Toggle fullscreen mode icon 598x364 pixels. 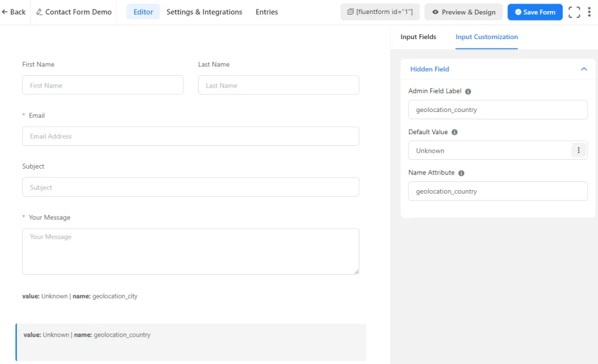[574, 12]
